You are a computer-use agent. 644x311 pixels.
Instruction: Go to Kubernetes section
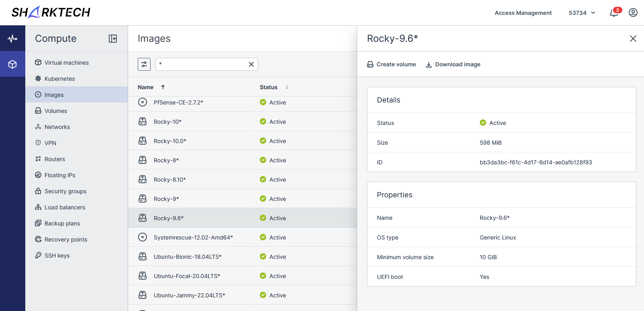tap(59, 79)
